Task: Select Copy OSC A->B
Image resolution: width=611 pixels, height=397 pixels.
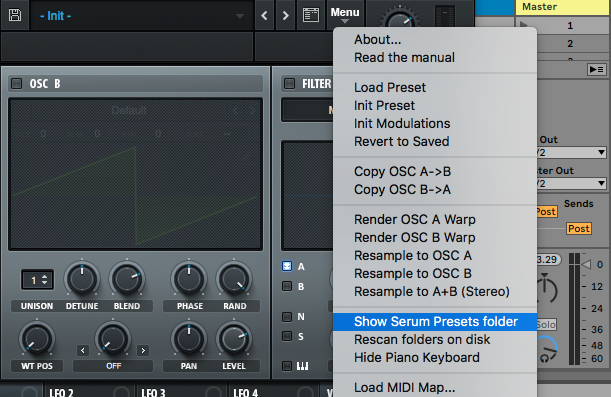Action: pos(435,171)
